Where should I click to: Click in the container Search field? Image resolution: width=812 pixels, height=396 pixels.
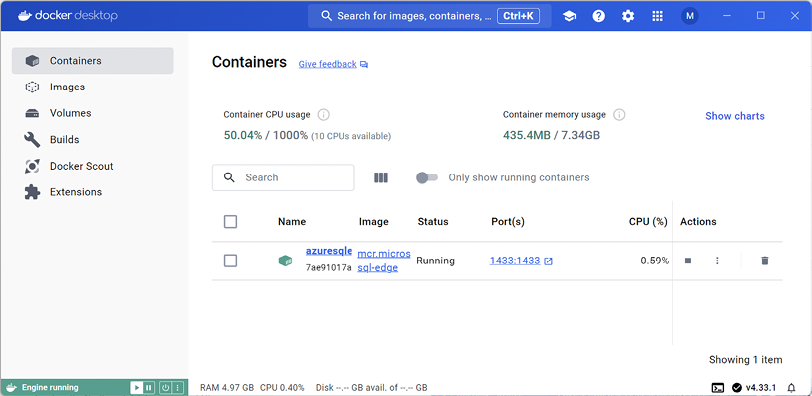click(x=283, y=178)
